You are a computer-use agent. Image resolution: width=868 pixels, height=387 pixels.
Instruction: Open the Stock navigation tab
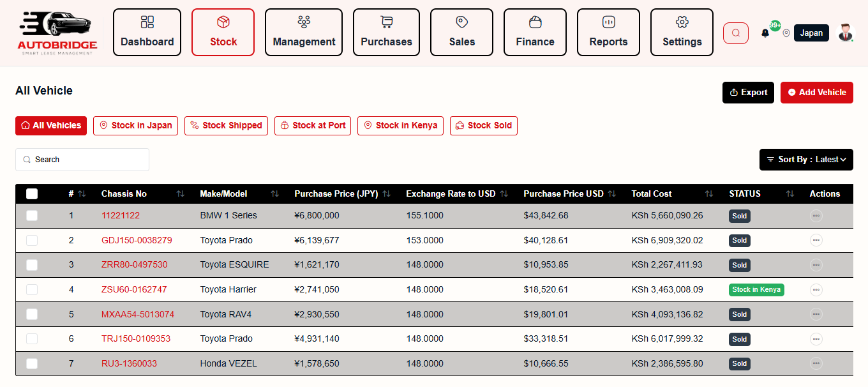coord(223,33)
